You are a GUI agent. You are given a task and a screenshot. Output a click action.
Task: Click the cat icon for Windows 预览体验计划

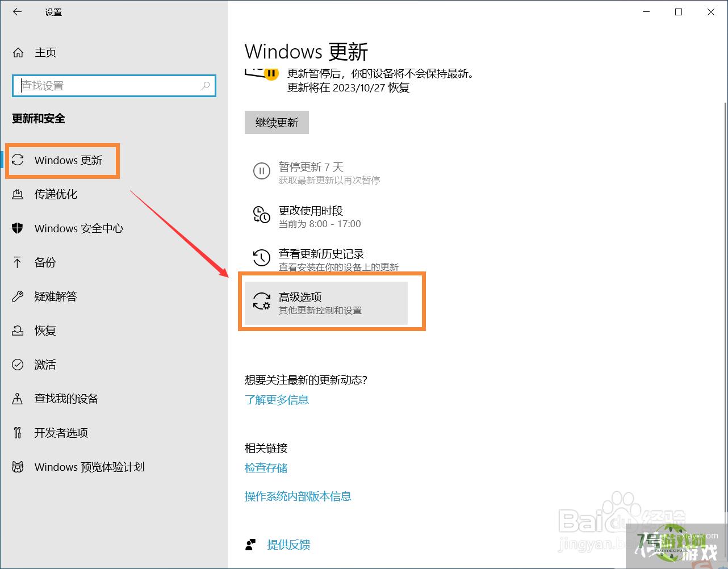coord(18,467)
